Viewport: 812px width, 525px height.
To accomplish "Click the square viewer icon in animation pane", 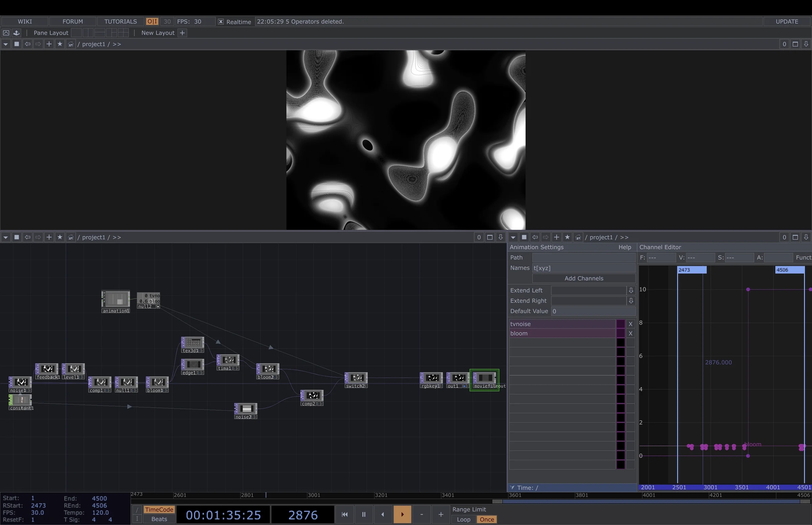I will pyautogui.click(x=524, y=237).
